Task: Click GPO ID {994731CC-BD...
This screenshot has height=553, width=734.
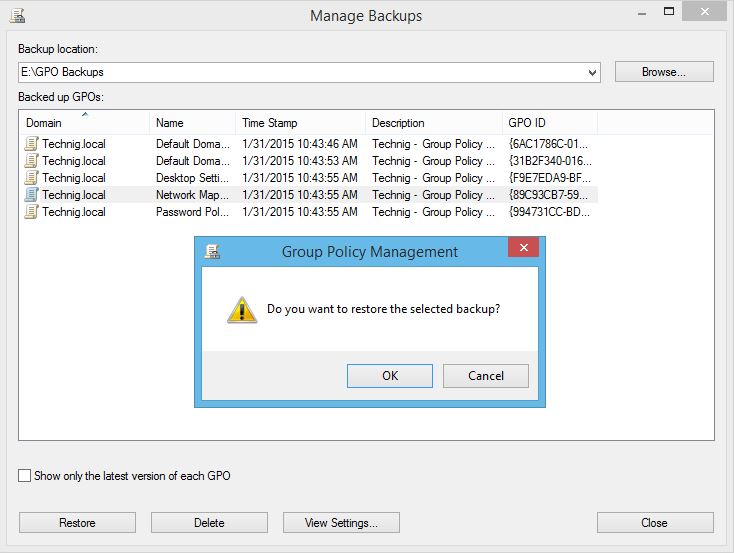Action: click(x=549, y=212)
